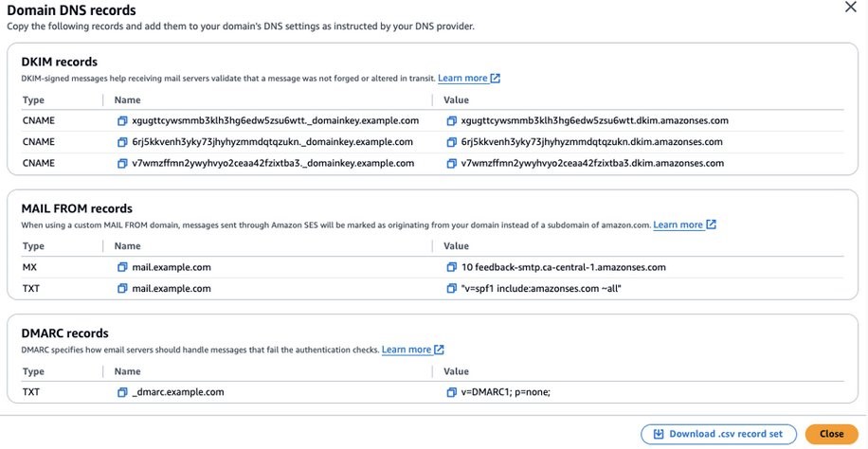Image resolution: width=868 pixels, height=449 pixels.
Task: Click the orange Close button
Action: click(831, 434)
